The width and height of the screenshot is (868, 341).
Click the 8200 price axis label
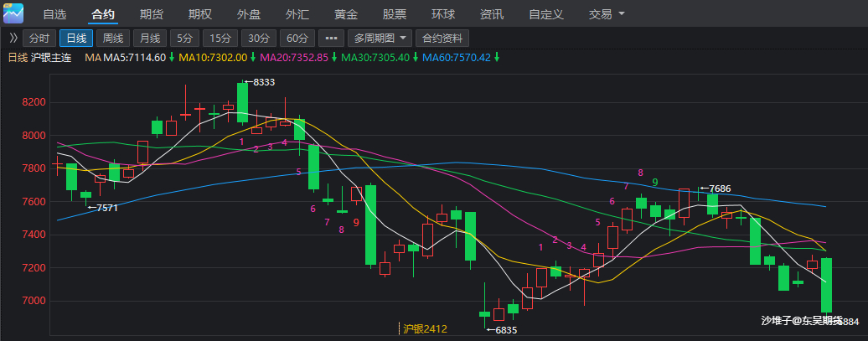[x=33, y=102]
